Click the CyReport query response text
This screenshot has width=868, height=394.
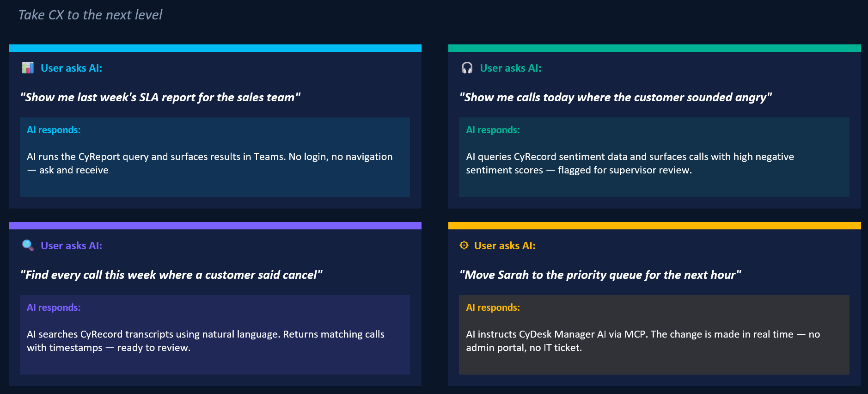click(x=210, y=163)
